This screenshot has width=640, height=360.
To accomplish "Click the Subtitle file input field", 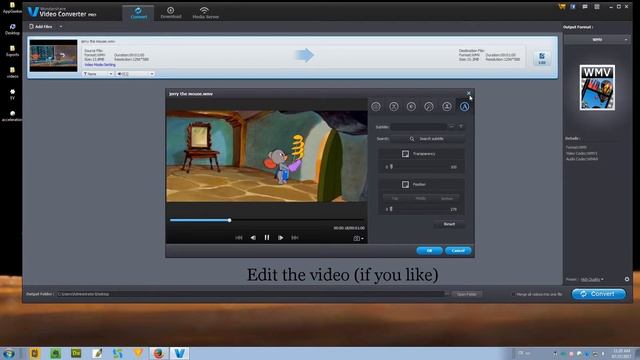I will pos(418,127).
